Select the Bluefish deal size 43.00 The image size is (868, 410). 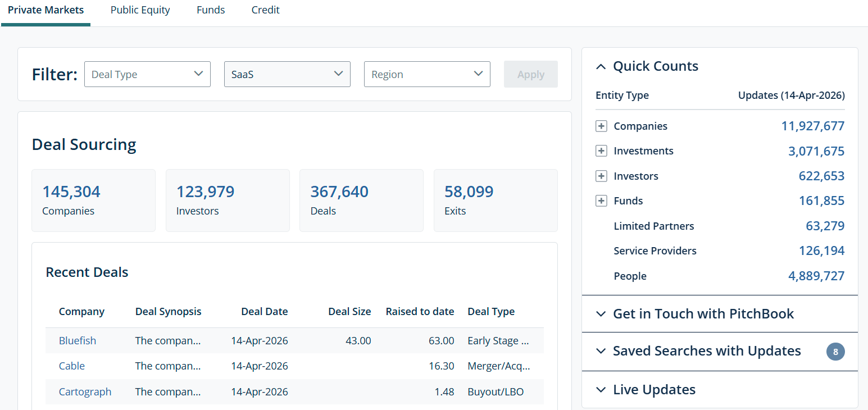[358, 340]
